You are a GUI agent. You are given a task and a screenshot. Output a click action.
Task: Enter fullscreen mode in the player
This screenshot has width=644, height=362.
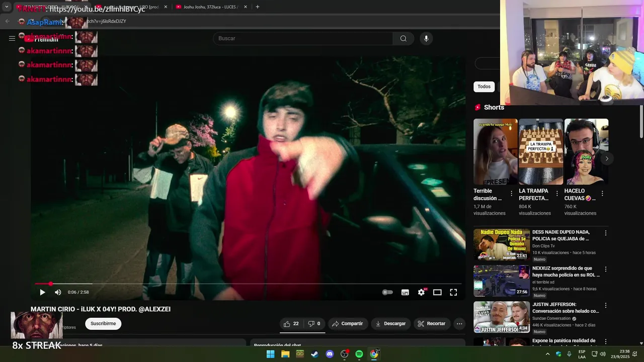click(453, 292)
